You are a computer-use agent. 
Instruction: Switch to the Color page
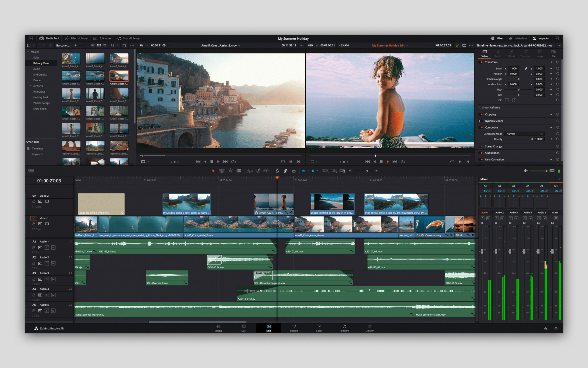pyautogui.click(x=319, y=328)
